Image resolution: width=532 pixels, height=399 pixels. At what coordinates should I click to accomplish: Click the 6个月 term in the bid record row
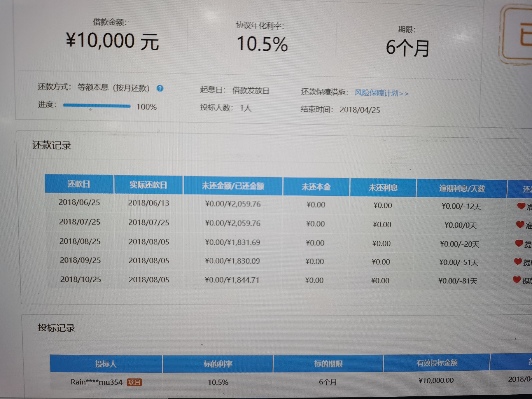[x=328, y=382]
